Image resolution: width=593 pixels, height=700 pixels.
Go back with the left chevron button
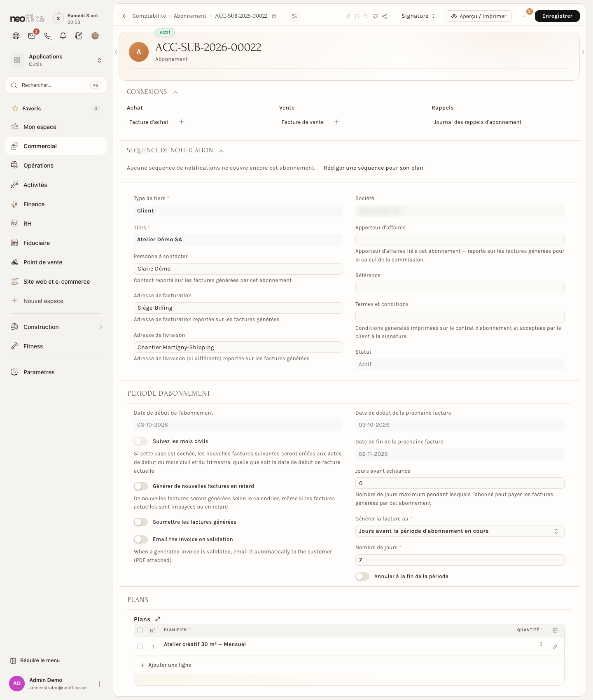point(124,16)
